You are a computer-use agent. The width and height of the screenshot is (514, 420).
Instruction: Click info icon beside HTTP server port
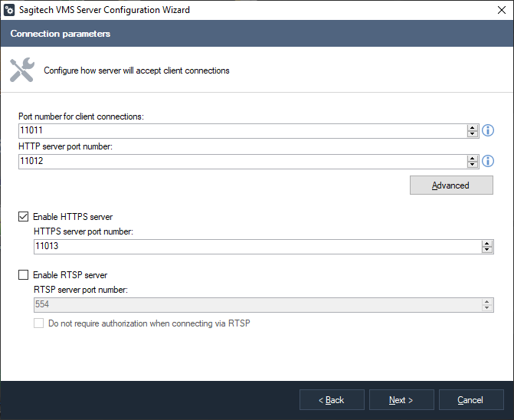pos(487,162)
